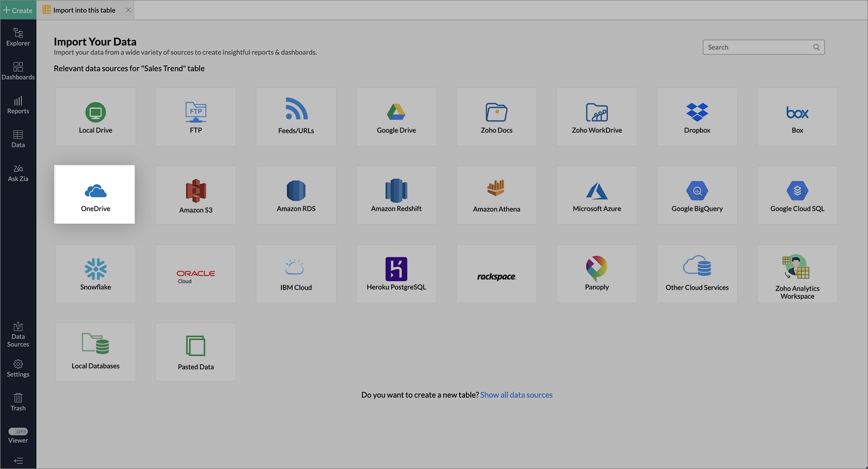Screen dimensions: 868x469
Task: Click the Create button
Action: 18,10
